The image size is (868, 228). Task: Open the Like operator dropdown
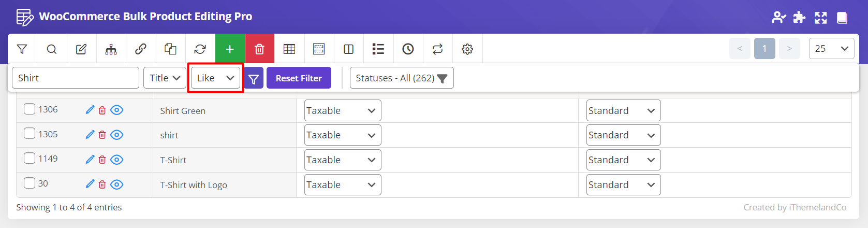215,78
